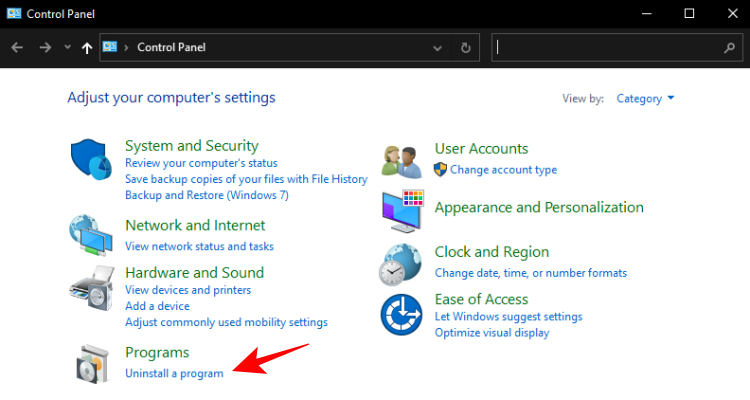Click Optimize visual display link
The height and width of the screenshot is (400, 750).
pos(492,333)
